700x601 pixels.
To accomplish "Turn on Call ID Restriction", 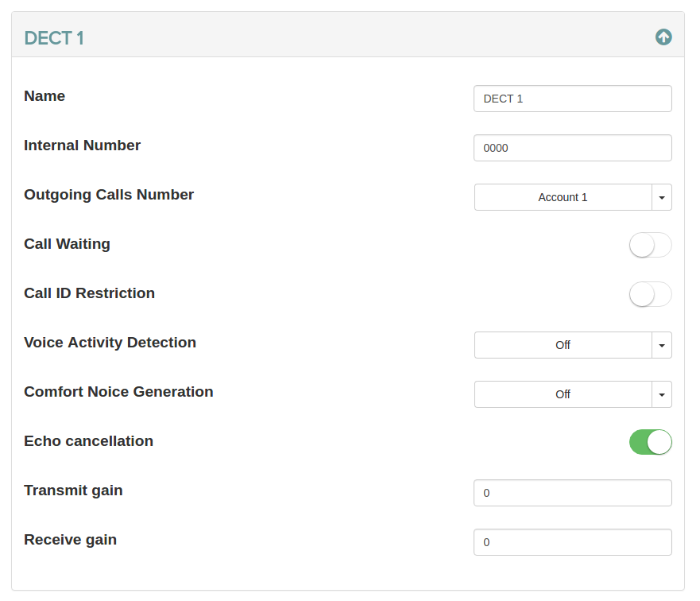I will point(650,294).
